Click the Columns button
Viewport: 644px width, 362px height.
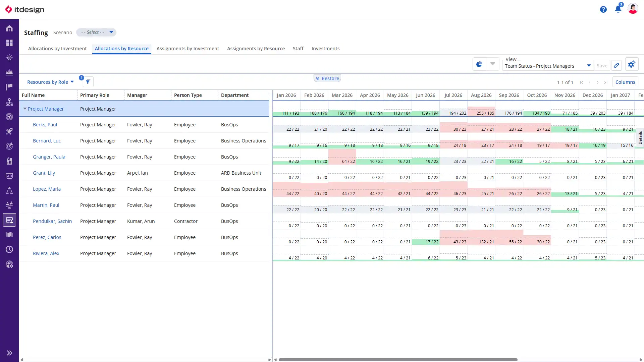625,82
